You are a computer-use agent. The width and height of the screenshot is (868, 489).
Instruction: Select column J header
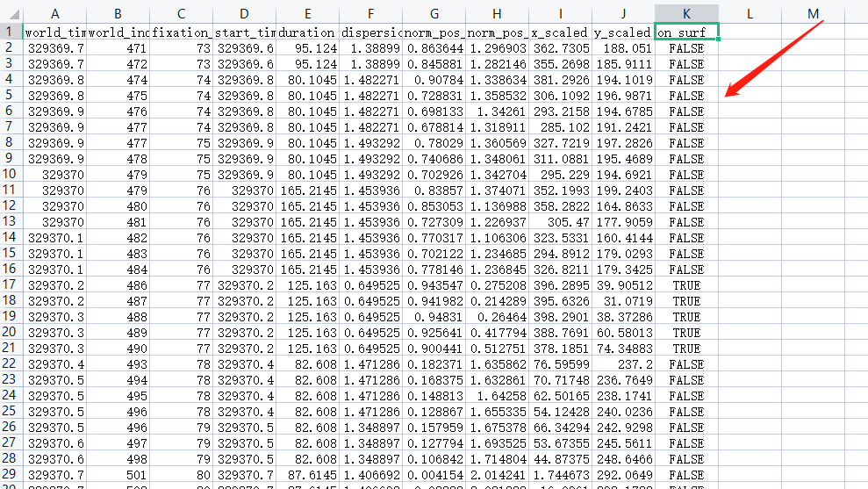(x=623, y=13)
